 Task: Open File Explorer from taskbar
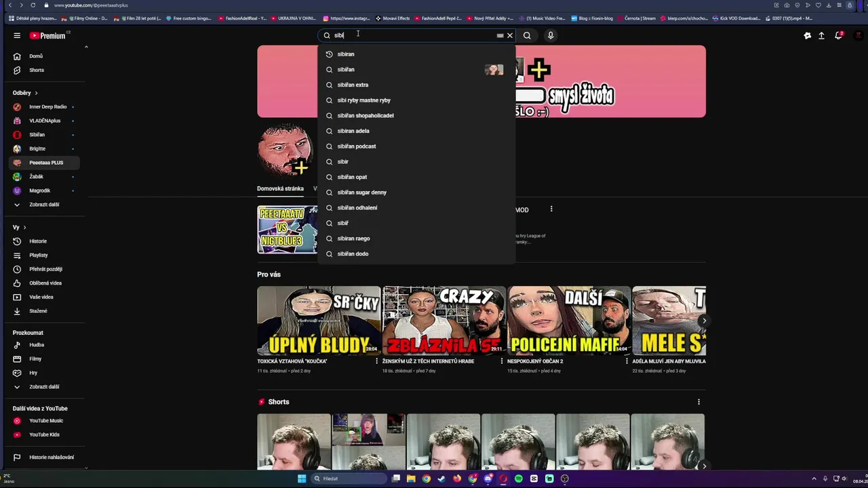click(x=411, y=479)
